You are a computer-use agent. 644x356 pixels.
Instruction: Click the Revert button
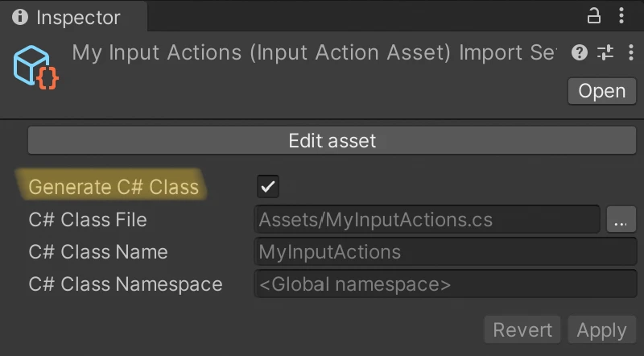pos(522,330)
